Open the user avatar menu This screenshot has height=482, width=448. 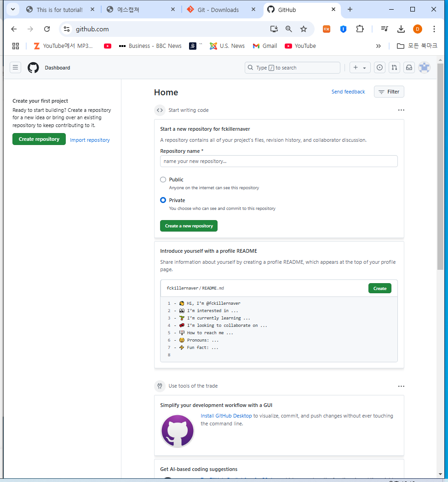424,67
